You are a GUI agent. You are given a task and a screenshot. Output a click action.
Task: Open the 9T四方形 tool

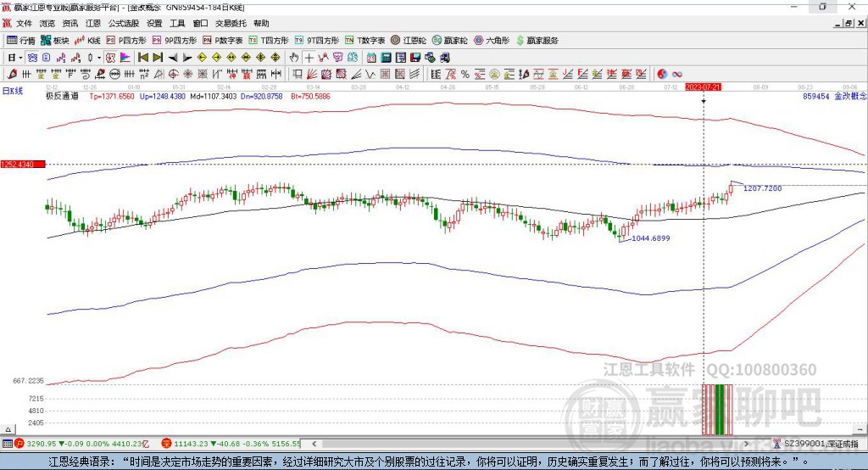(x=317, y=41)
